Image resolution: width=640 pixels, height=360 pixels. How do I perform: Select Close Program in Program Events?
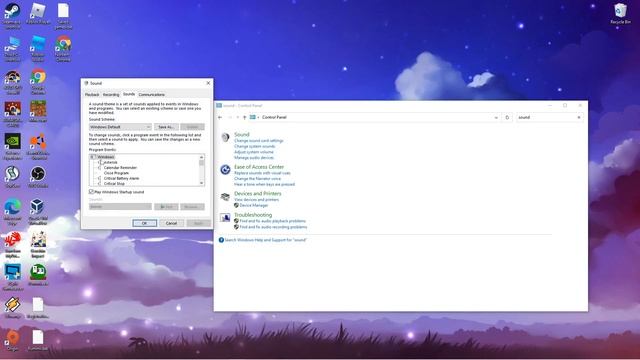click(x=116, y=173)
